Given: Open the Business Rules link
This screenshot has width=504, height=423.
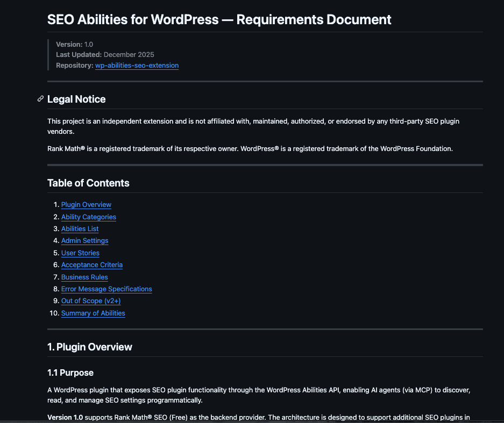Looking at the screenshot, I should (84, 277).
